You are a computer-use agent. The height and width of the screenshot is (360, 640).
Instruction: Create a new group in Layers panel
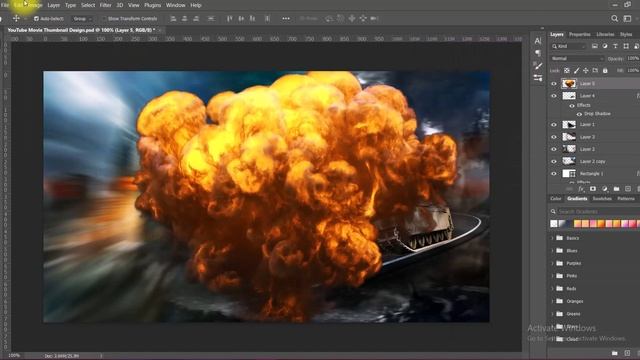[x=616, y=189]
